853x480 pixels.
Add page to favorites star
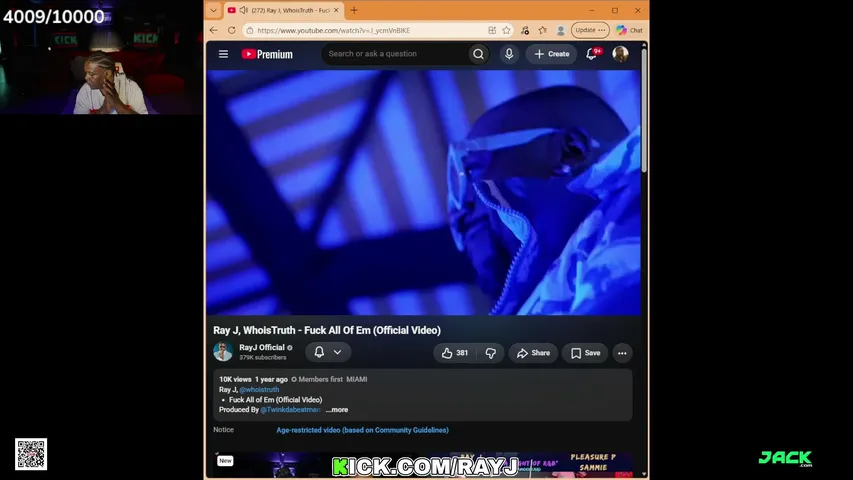click(506, 30)
